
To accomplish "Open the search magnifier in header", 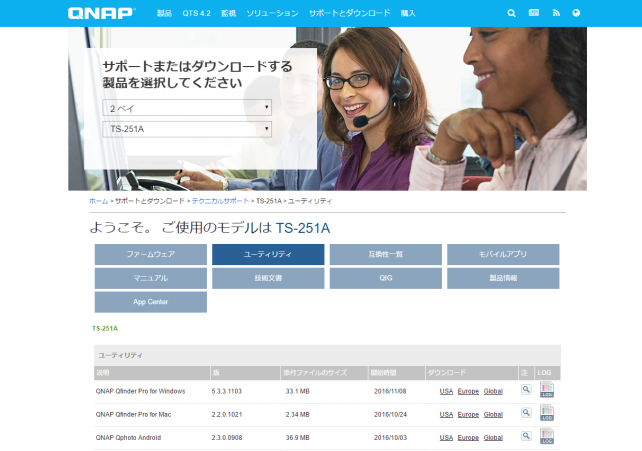I will click(x=511, y=13).
